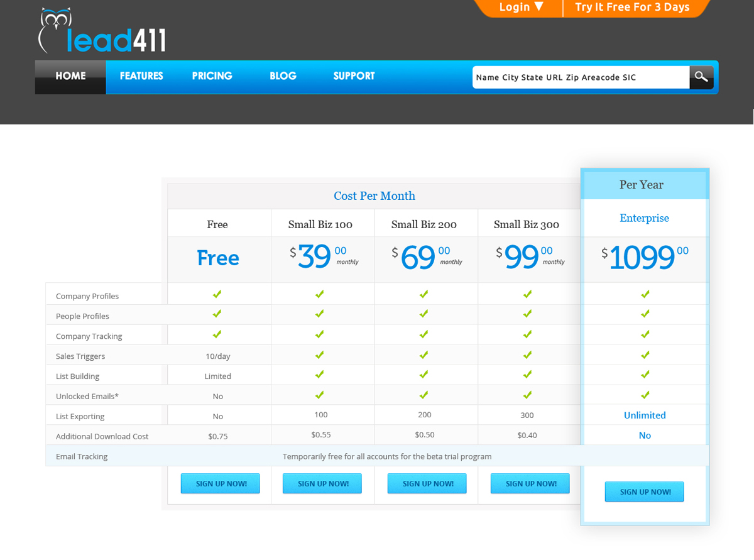Click the Enterprise plan title
754x560 pixels.
(644, 218)
